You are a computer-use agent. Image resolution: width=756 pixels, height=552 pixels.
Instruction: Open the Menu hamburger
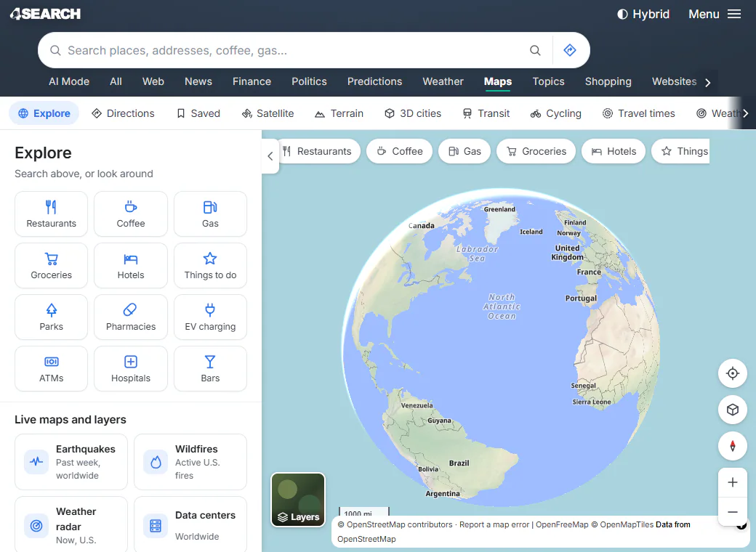tap(715, 14)
